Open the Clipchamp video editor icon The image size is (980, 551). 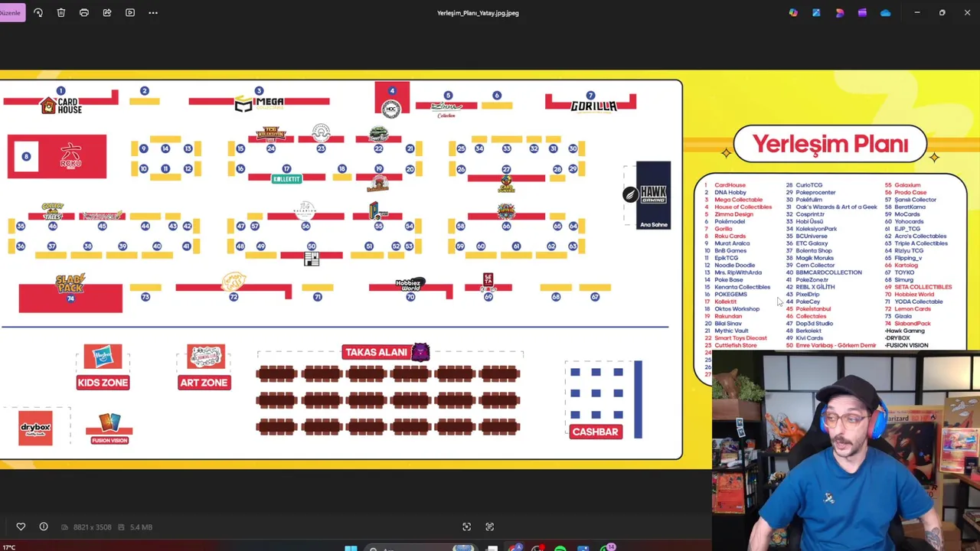(862, 12)
